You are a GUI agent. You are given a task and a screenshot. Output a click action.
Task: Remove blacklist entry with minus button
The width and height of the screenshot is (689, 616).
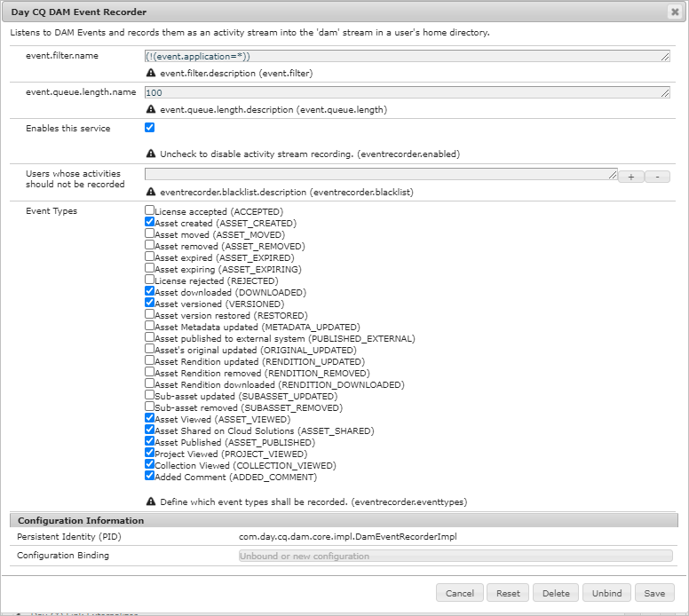pos(657,177)
